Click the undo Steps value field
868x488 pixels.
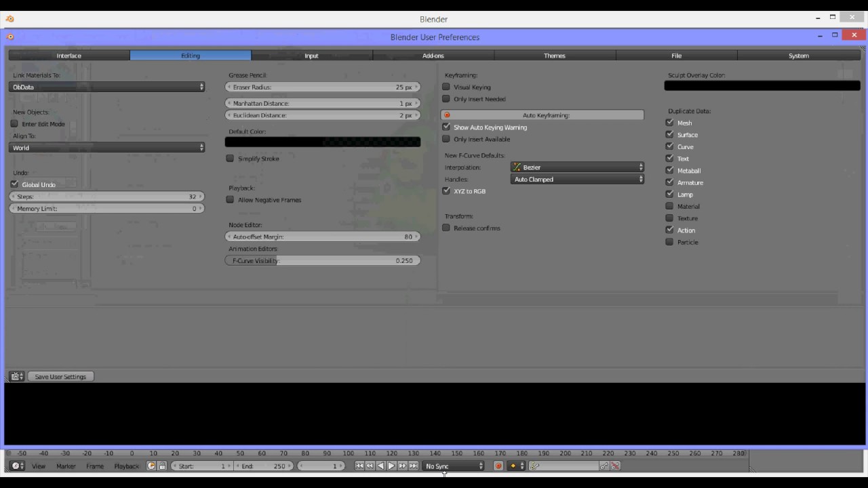107,197
